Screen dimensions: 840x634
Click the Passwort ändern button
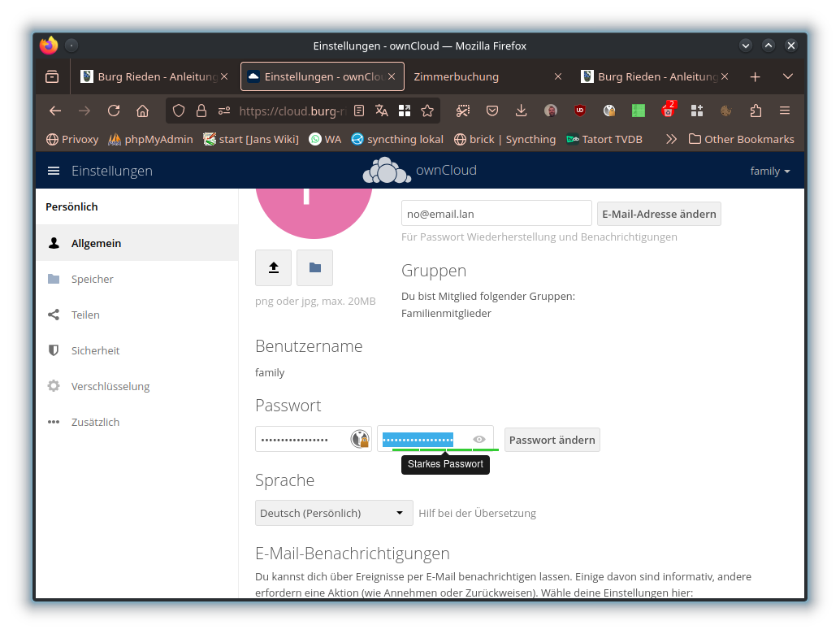click(x=552, y=440)
